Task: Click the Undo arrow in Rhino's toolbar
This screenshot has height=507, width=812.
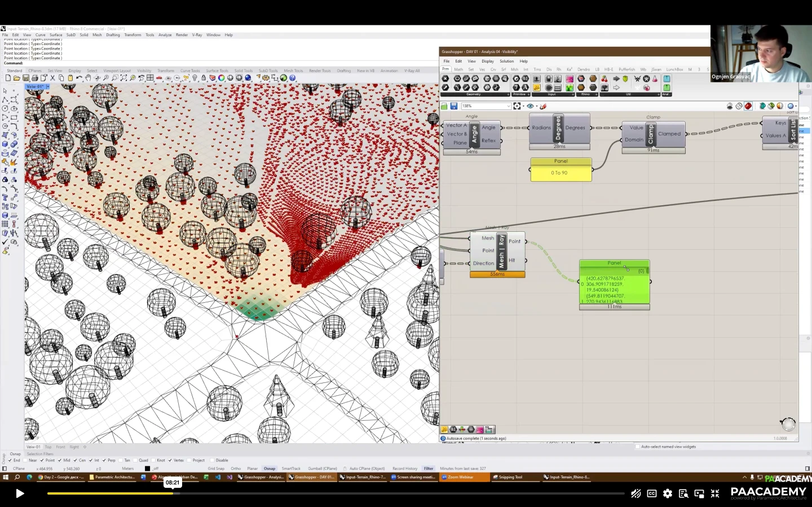Action: click(x=79, y=78)
